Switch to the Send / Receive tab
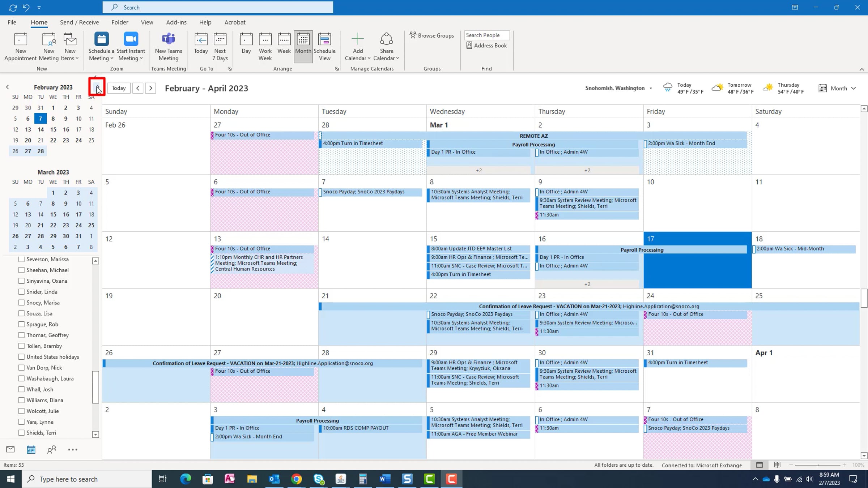Screen dimensions: 868x488 point(79,22)
